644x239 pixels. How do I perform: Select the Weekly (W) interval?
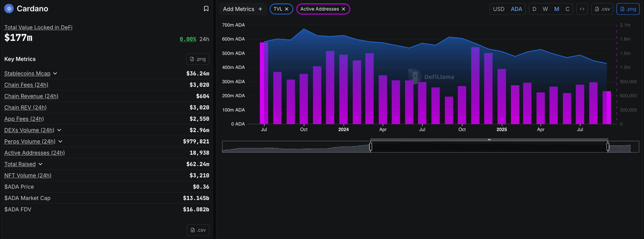click(x=545, y=9)
